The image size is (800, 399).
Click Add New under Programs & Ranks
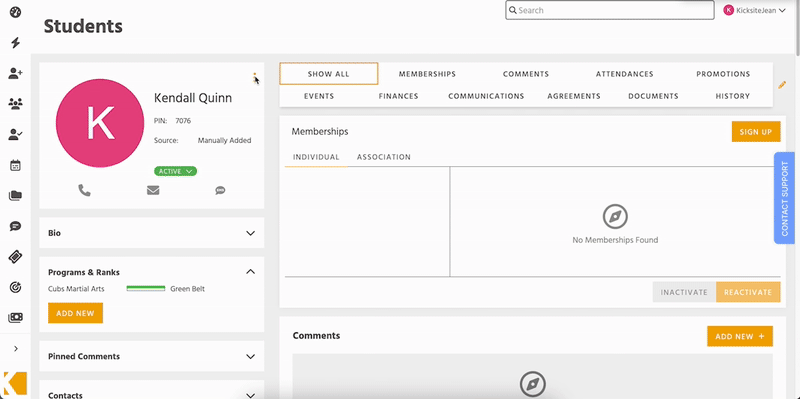[x=76, y=313]
